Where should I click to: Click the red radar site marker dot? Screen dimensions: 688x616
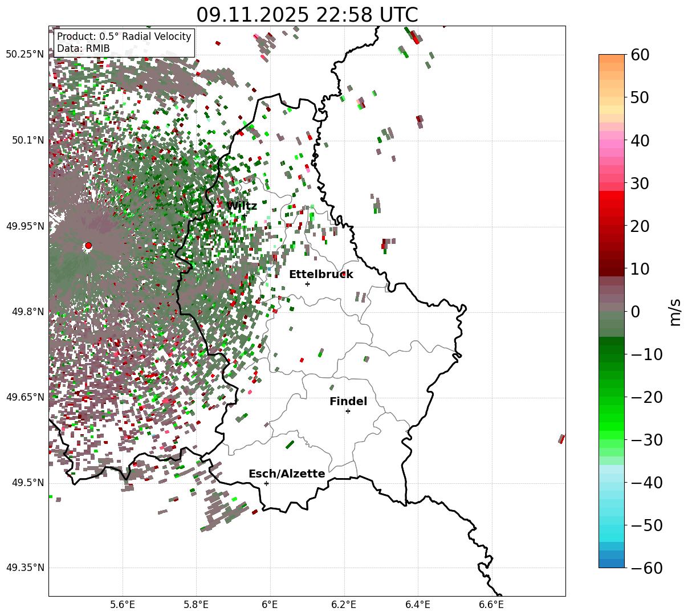(x=88, y=246)
